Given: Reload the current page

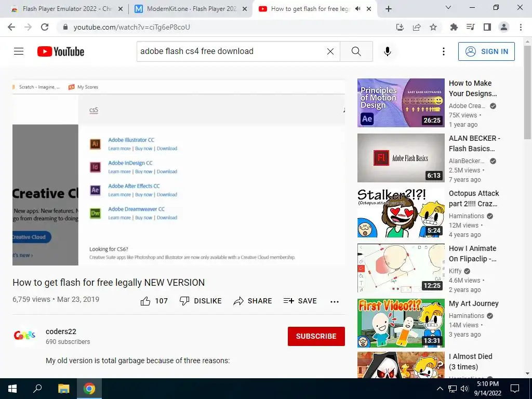Looking at the screenshot, I should (45, 27).
